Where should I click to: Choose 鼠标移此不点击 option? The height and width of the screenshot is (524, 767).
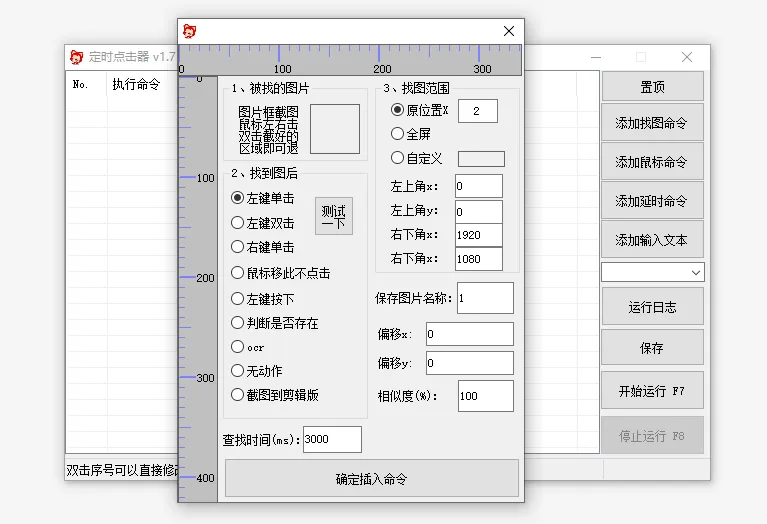pyautogui.click(x=280, y=273)
